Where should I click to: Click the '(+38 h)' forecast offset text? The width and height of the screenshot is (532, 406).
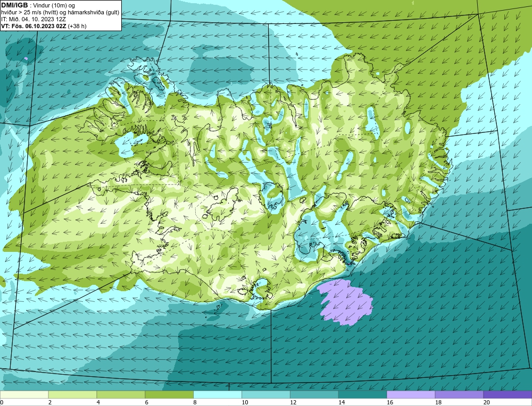pos(77,26)
